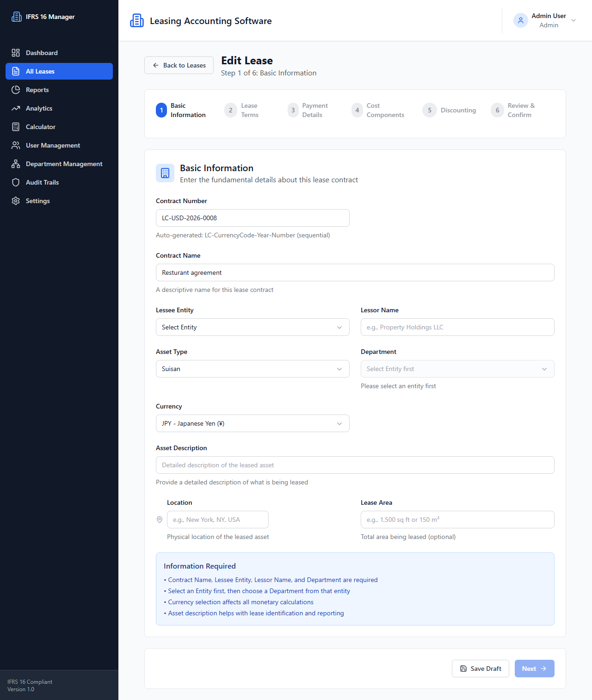Click the Calculator icon in sidebar
This screenshot has width=592, height=700.
(16, 127)
